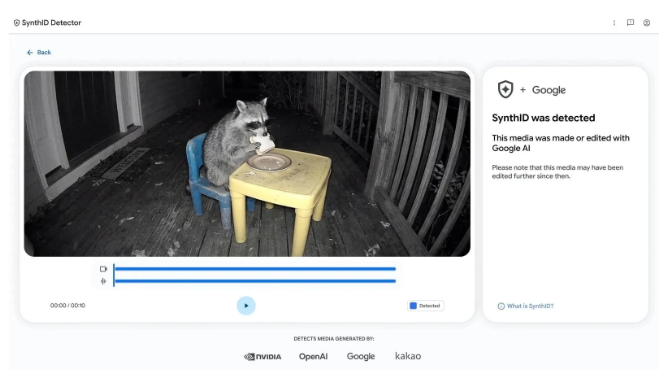The width and height of the screenshot is (666, 370).
Task: Open the feedback icon in header
Action: click(630, 23)
